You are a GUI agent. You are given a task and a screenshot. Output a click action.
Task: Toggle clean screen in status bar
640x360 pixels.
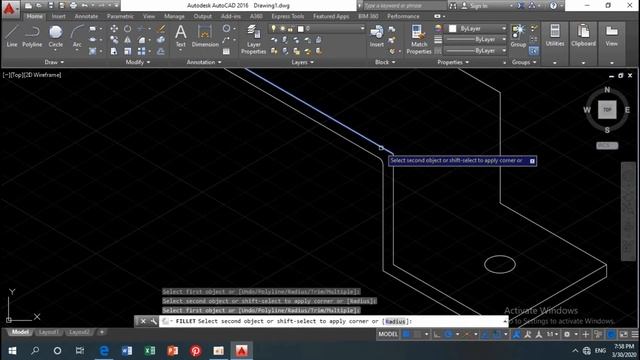pos(623,334)
